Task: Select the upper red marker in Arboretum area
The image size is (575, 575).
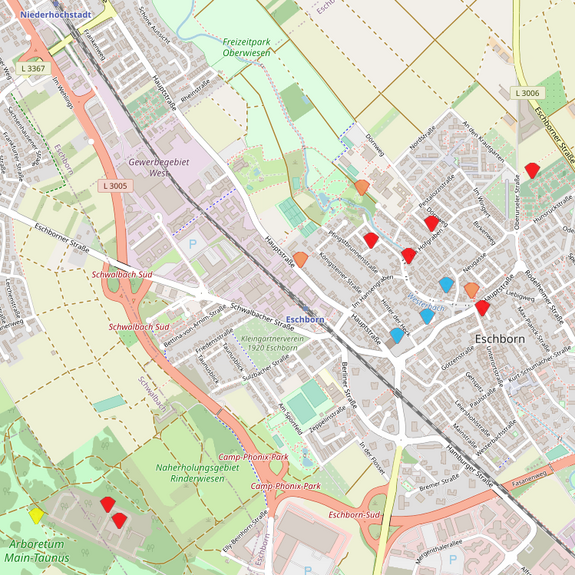Action: [108, 505]
